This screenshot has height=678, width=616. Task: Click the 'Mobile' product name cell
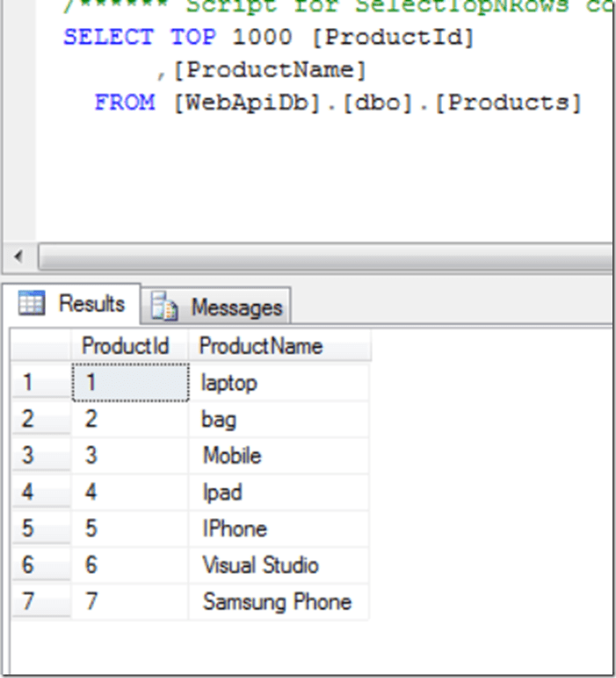[232, 456]
